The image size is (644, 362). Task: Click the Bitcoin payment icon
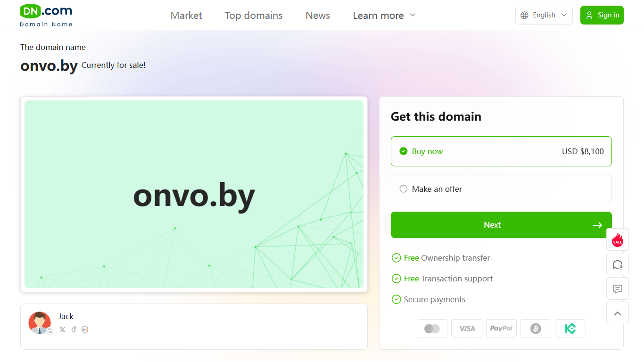[x=536, y=329]
